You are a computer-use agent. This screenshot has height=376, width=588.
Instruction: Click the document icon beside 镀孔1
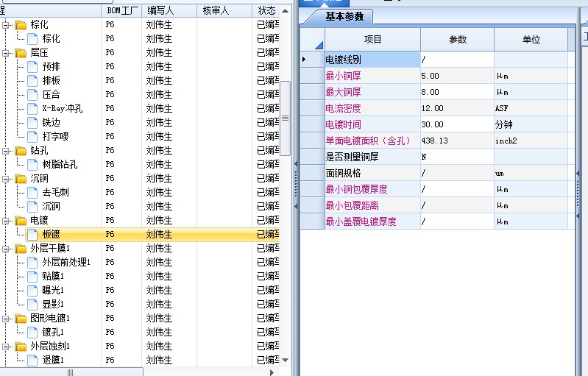point(32,332)
